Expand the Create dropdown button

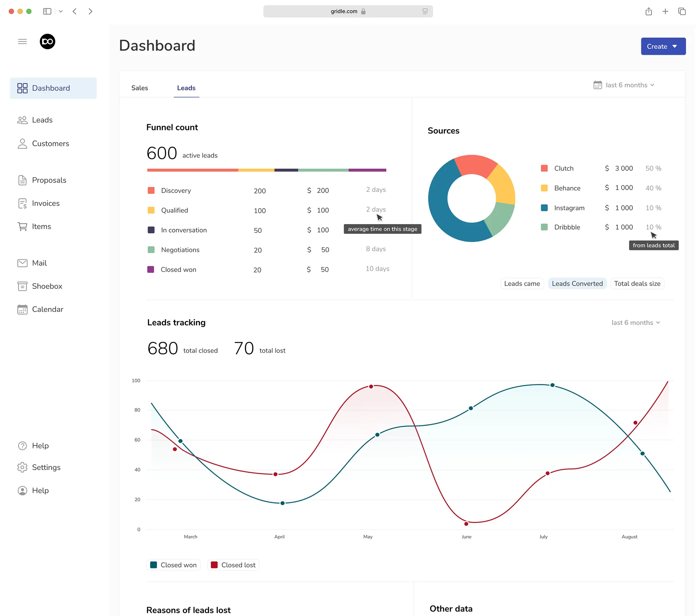[x=663, y=46]
